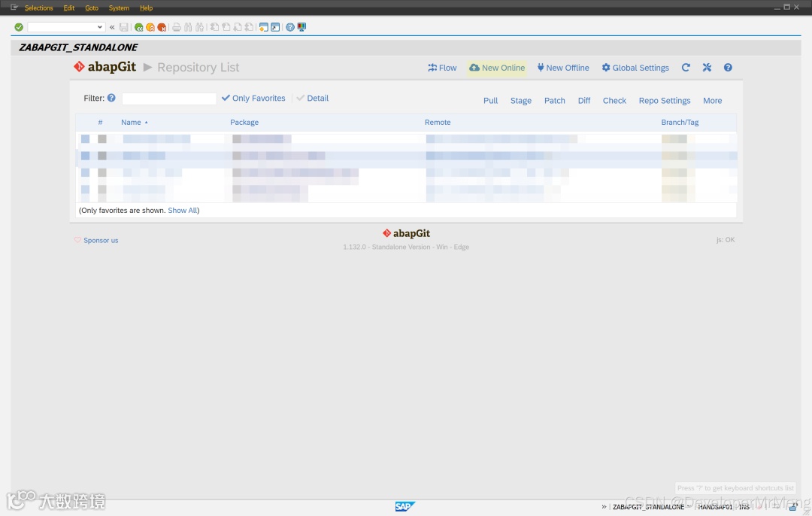Image resolution: width=812 pixels, height=516 pixels.
Task: Click the Find Next binoculars icon
Action: (199, 27)
